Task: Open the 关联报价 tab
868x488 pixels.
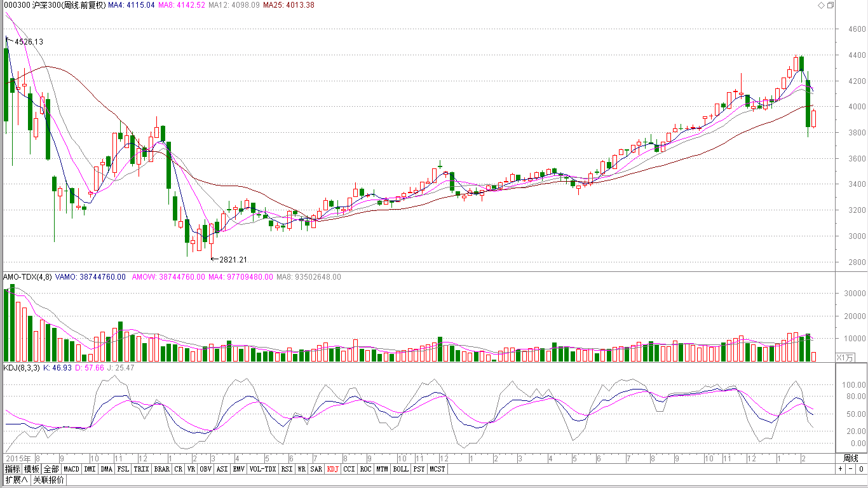Action: 48,480
